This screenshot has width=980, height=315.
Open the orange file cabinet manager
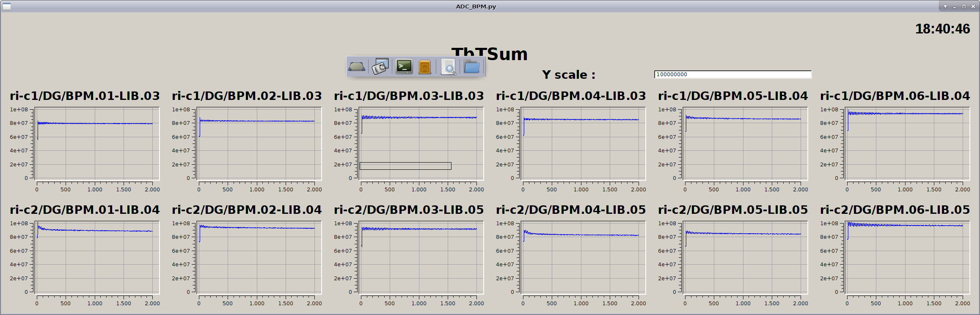(424, 67)
